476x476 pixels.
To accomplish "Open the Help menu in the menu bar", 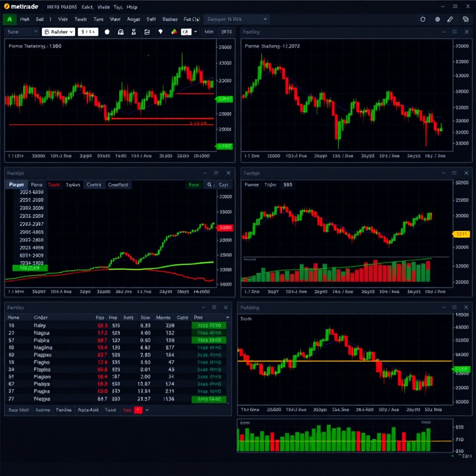I will point(132,7).
